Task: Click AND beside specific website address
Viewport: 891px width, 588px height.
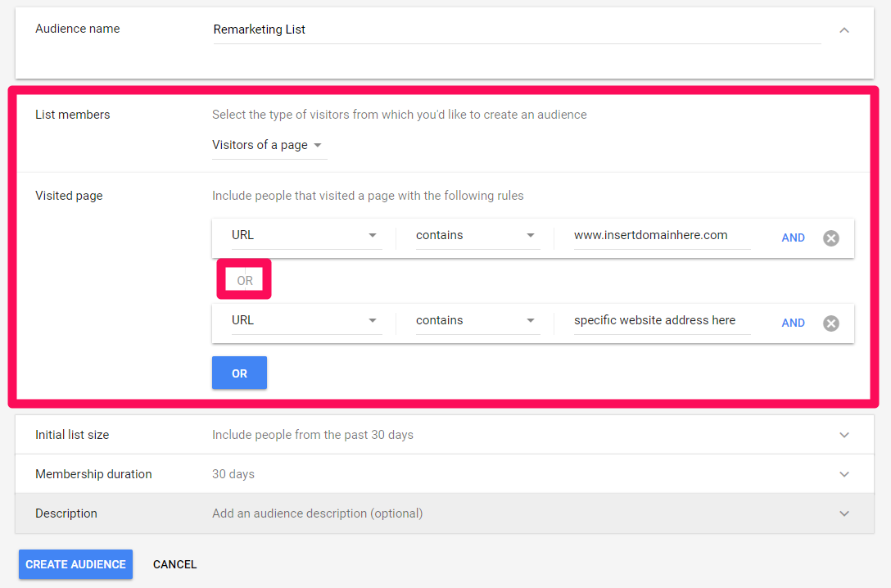Action: point(793,323)
